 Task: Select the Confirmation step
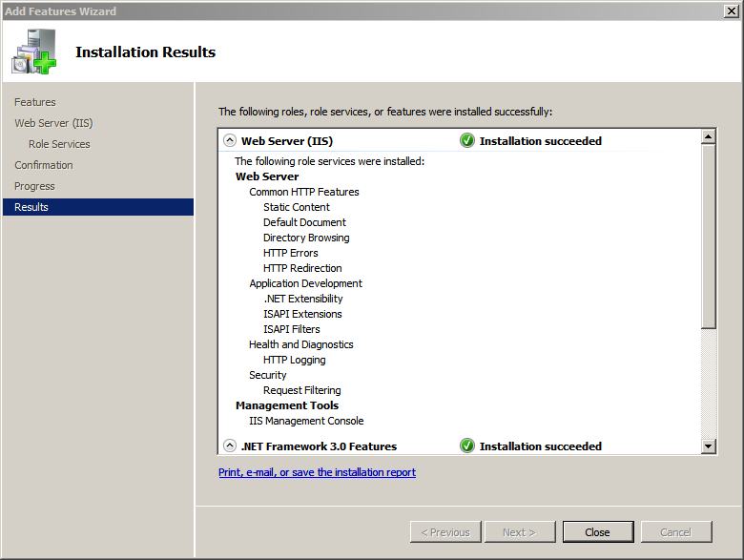point(44,165)
